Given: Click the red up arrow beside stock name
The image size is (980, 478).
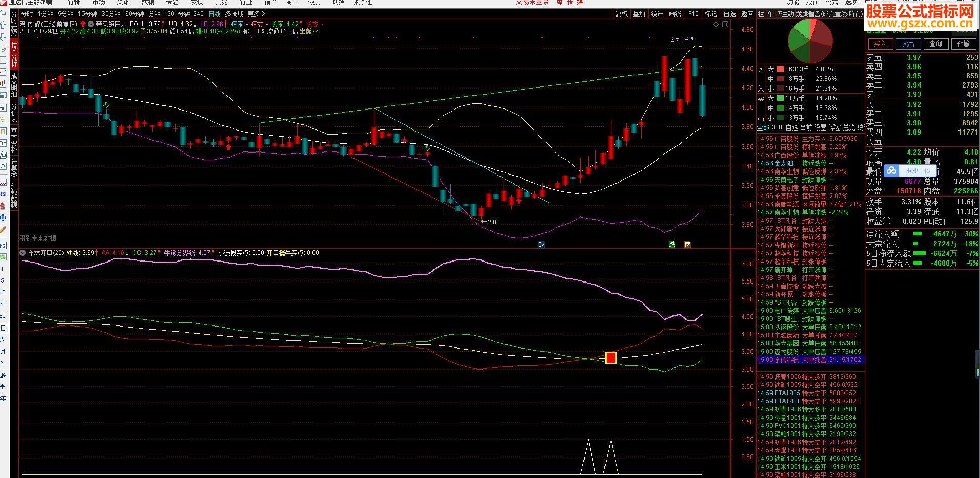Looking at the screenshot, I should 83,24.
